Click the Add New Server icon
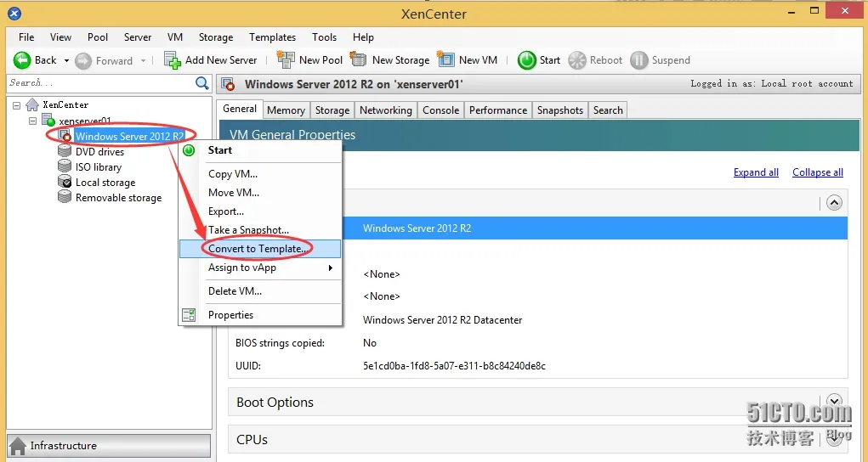This screenshot has width=868, height=462. tap(173, 60)
